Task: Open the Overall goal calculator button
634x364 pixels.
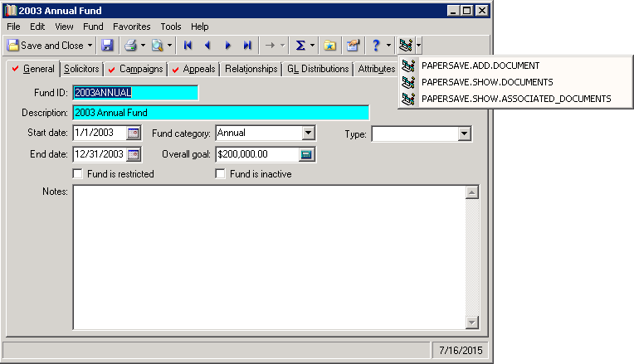Action: tap(306, 154)
